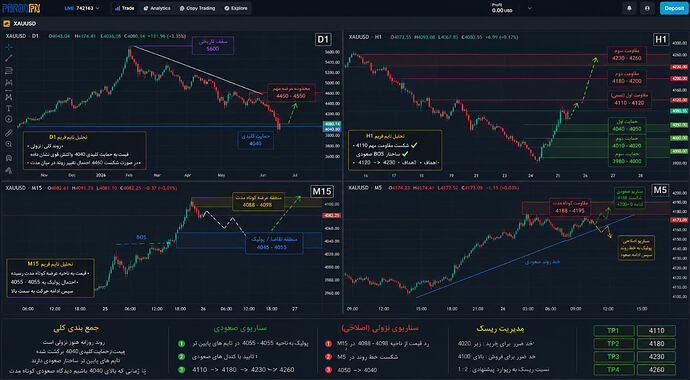Click the PaironFX logo
This screenshot has height=380, width=690.
click(x=22, y=8)
